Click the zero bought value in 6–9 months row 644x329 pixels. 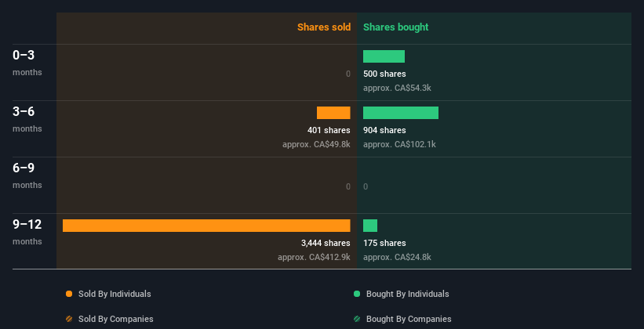click(x=366, y=186)
